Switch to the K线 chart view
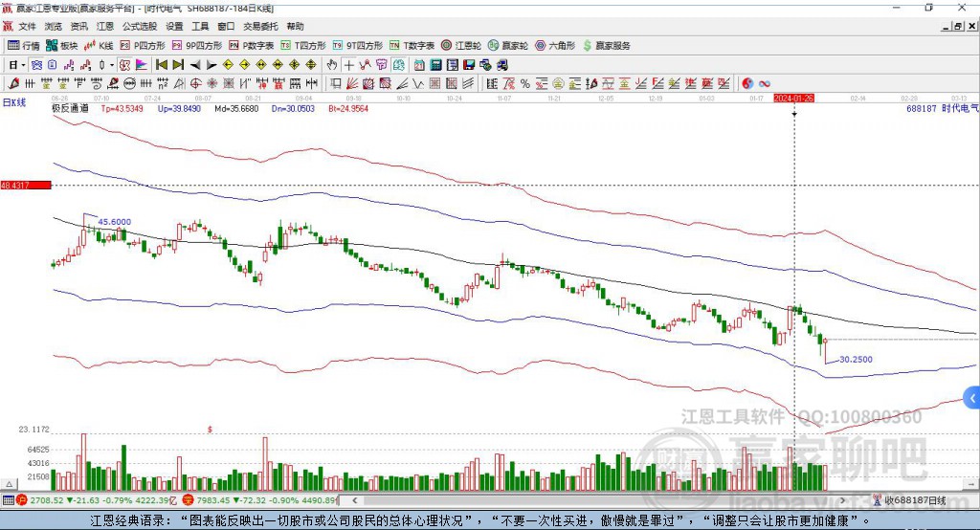Viewport: 980px width, 530px height. point(99,46)
